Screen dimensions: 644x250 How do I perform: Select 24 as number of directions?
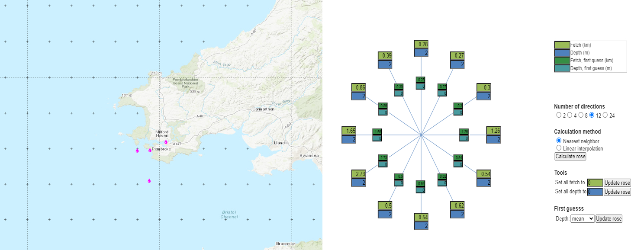(x=605, y=115)
